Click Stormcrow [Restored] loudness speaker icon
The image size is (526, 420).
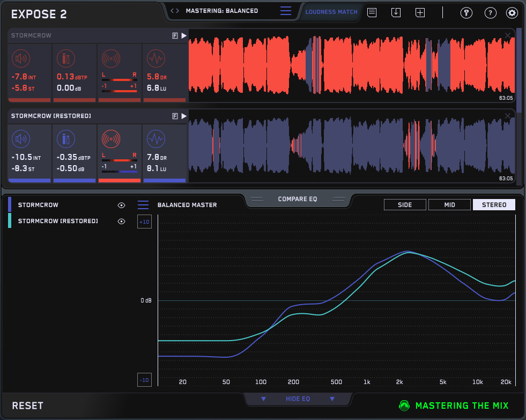coord(21,139)
